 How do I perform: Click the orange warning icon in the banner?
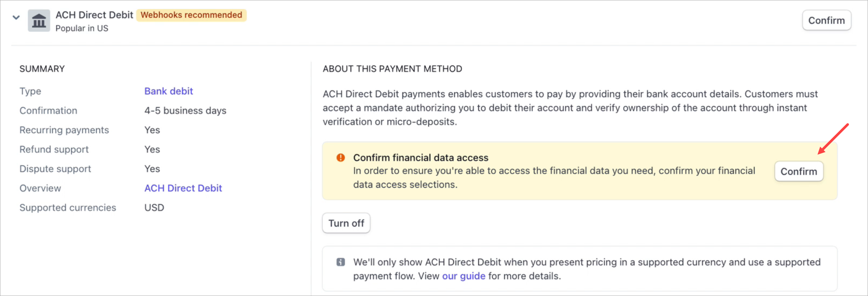[x=340, y=157]
